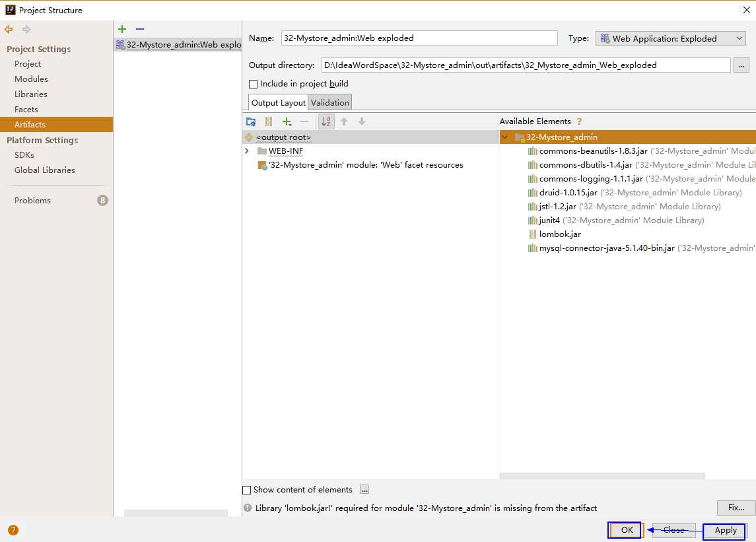This screenshot has width=756, height=542.
Task: Select commons-dbutils-1.4.jar in Available Elements
Action: [x=585, y=165]
